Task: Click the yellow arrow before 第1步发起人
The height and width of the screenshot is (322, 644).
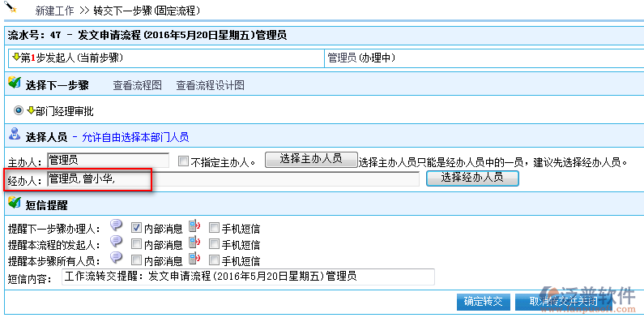Action: 16,58
